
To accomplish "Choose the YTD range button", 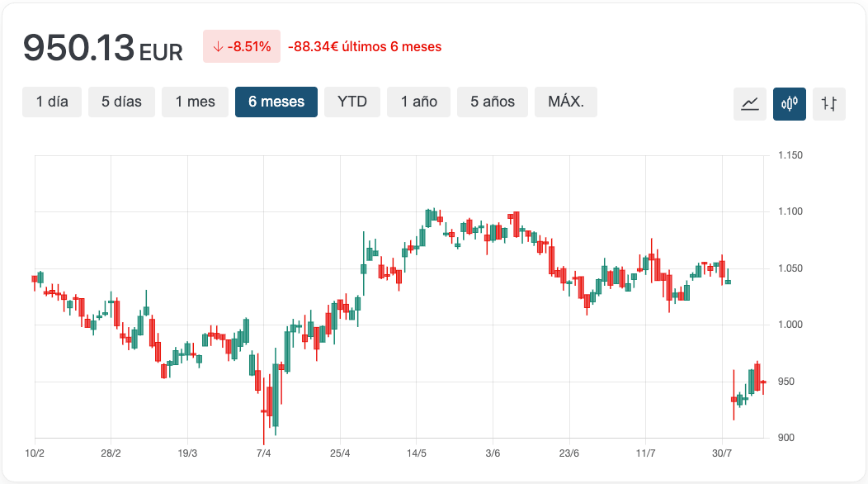I will [x=352, y=102].
